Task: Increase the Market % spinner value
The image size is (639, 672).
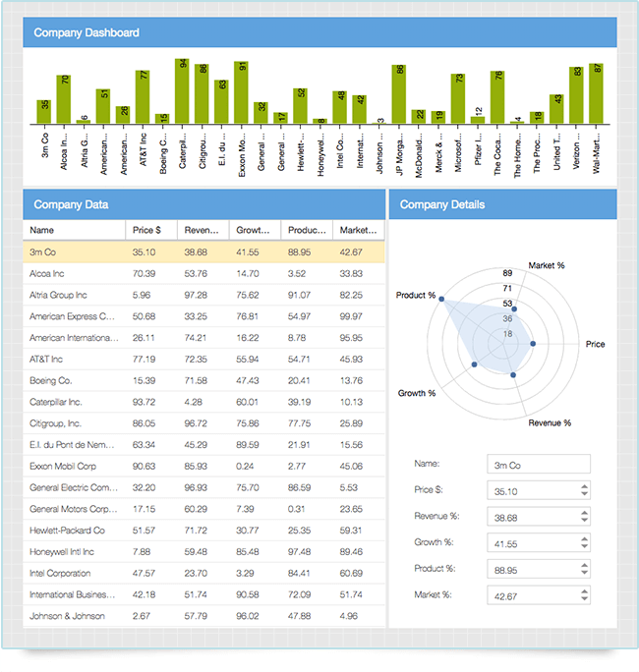Action: tap(584, 591)
